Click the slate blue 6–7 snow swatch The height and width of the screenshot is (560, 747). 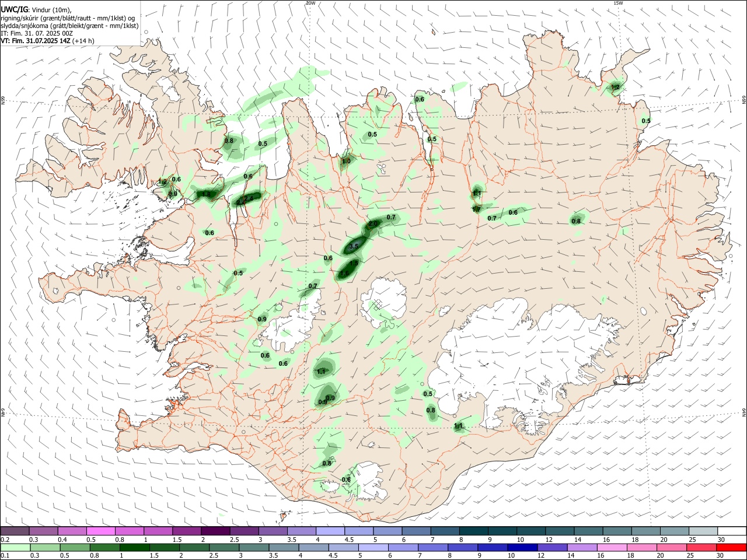coord(416,531)
